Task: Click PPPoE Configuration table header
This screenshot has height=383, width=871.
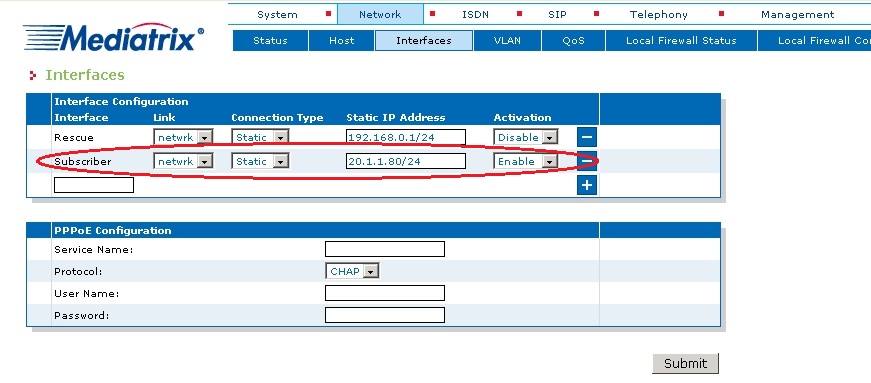Action: (113, 231)
